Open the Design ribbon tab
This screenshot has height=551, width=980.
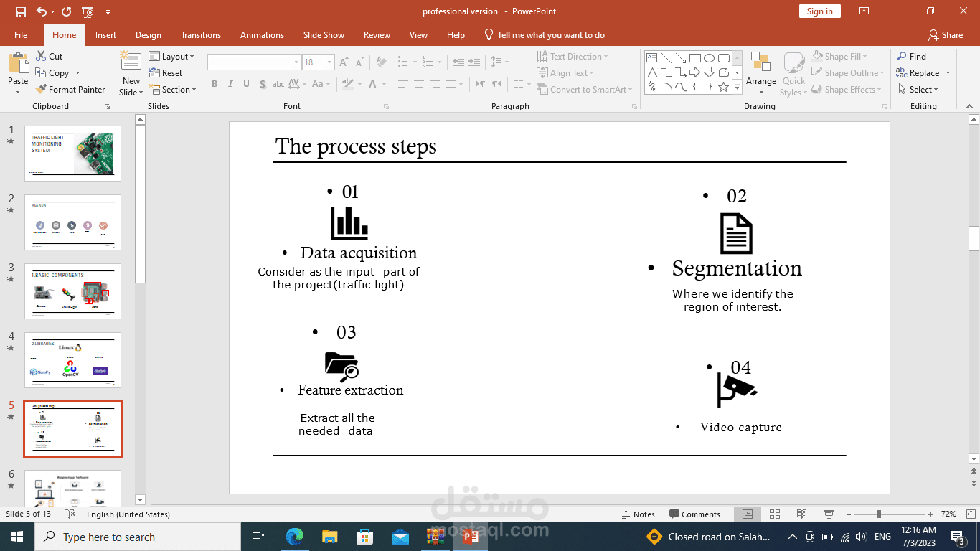pyautogui.click(x=148, y=34)
